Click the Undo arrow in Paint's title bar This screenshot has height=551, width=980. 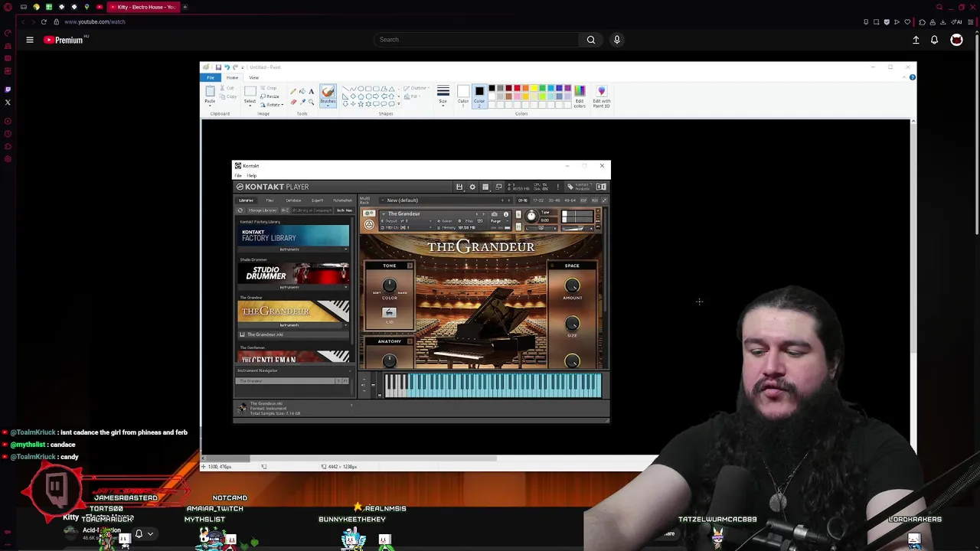(227, 67)
